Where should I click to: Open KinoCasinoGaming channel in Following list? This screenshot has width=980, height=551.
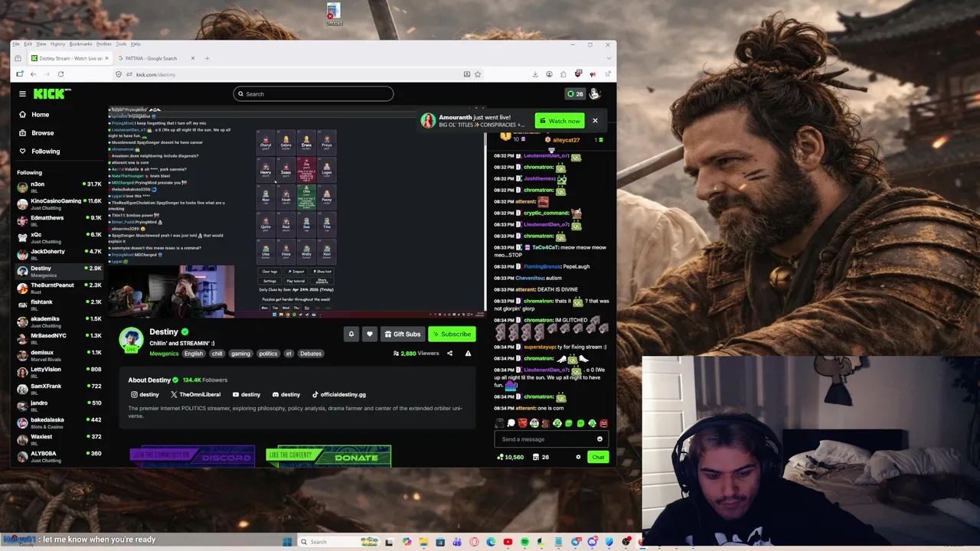coord(59,204)
